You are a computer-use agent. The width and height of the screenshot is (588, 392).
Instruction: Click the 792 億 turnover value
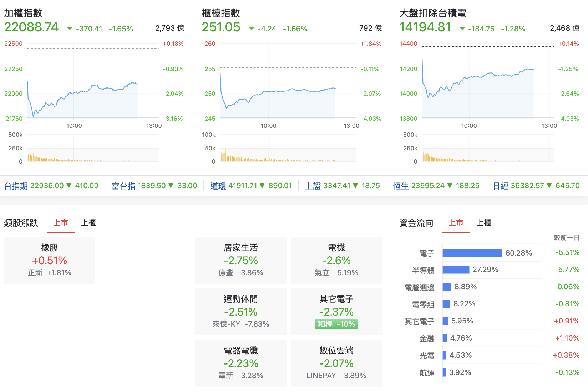370,28
